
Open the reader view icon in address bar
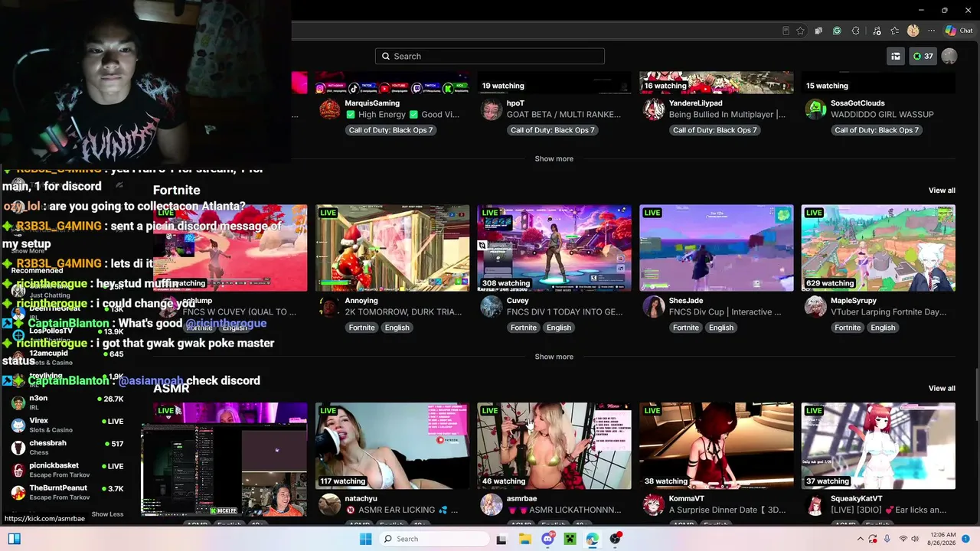point(786,31)
